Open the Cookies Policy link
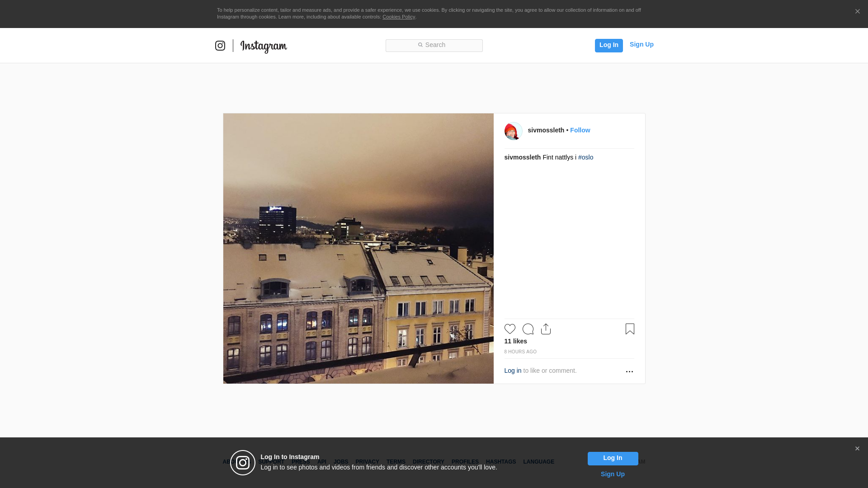The height and width of the screenshot is (488, 868). click(x=399, y=17)
